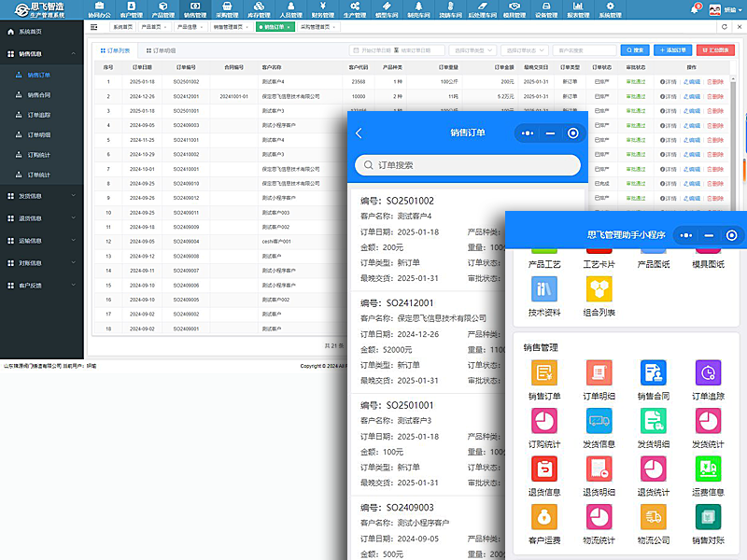The image size is (747, 560).
Task: Open the three-dot menu of 思飞管理助手小程序
Action: [x=687, y=235]
